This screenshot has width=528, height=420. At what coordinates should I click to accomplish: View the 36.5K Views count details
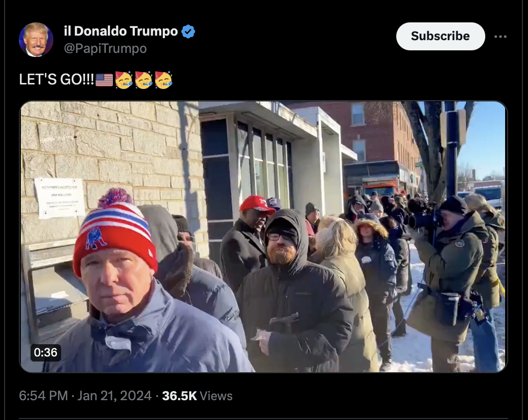tap(197, 396)
